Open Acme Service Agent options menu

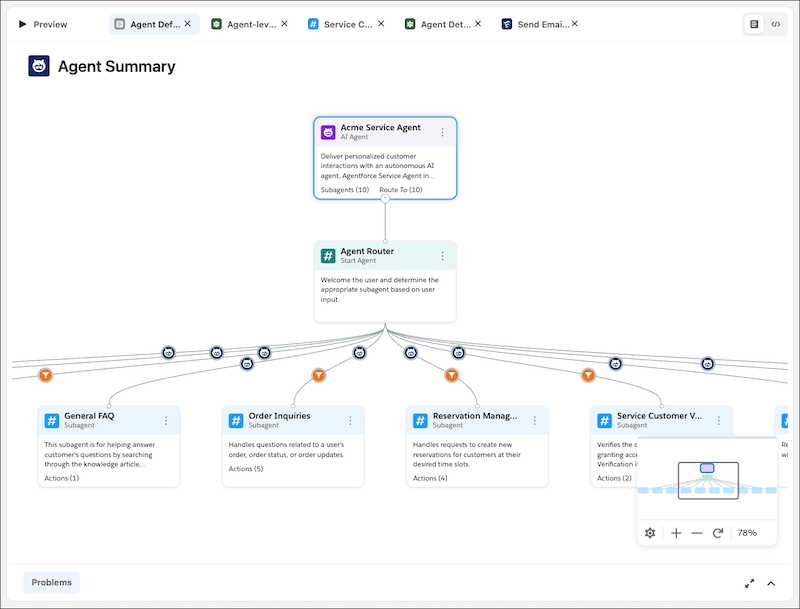[x=442, y=132]
